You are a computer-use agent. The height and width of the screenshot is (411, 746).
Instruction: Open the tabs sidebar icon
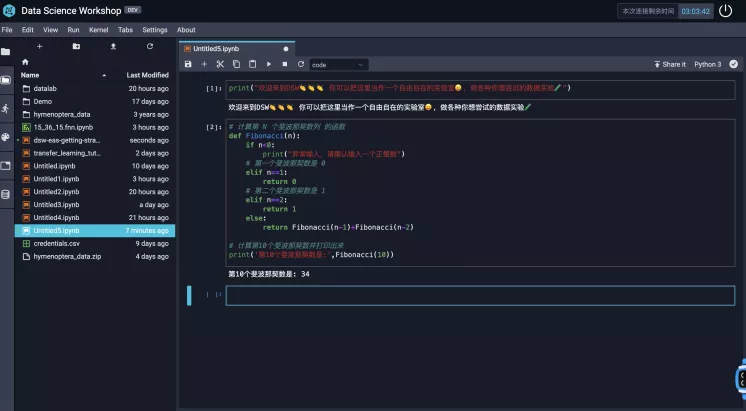coord(6,166)
